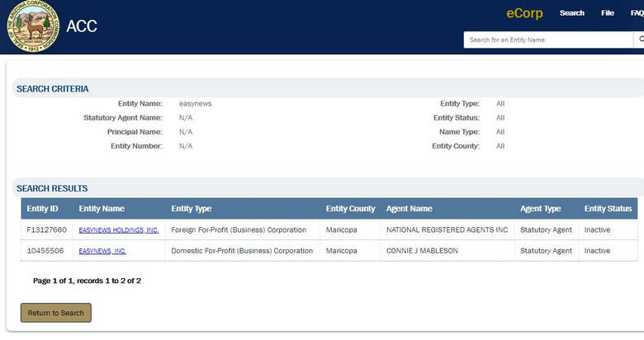Click the Return to Search button
The image size is (644, 340).
pos(56,313)
